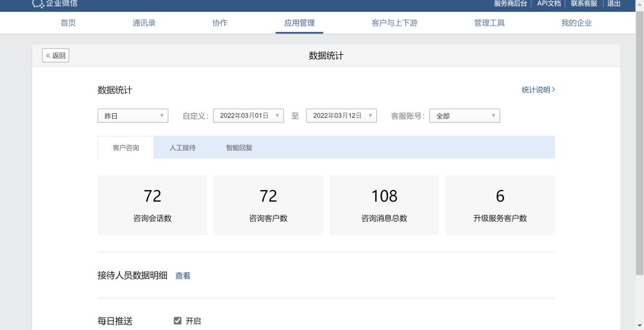The width and height of the screenshot is (644, 330).
Task: Switch to 智能回复 tab
Action: click(x=239, y=147)
